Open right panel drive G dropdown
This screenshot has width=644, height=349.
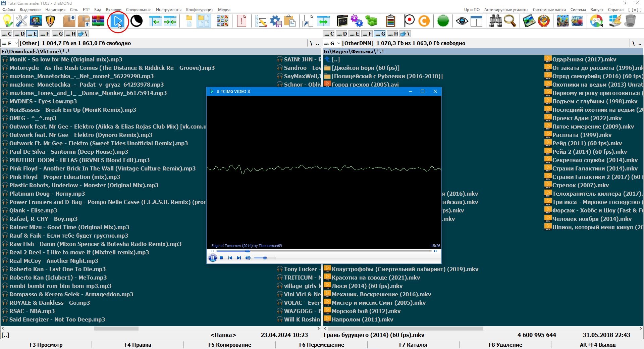click(338, 43)
